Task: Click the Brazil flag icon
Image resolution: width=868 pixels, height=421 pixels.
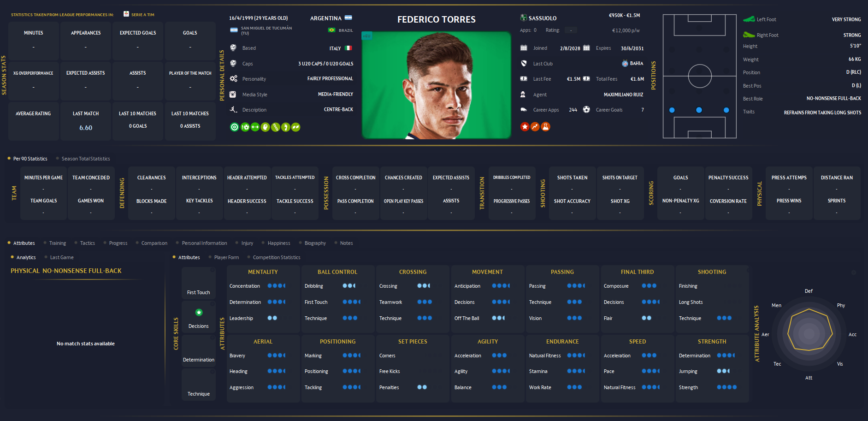Action: [x=331, y=30]
